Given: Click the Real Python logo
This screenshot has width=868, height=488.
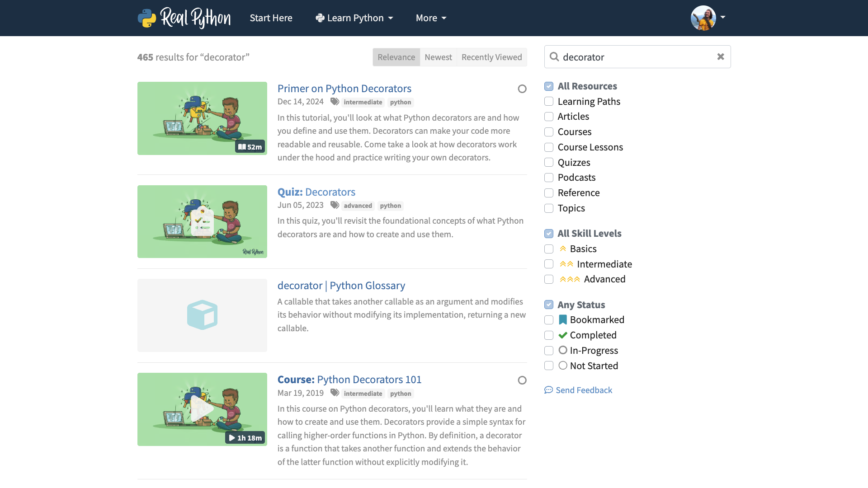Looking at the screenshot, I should (x=184, y=18).
